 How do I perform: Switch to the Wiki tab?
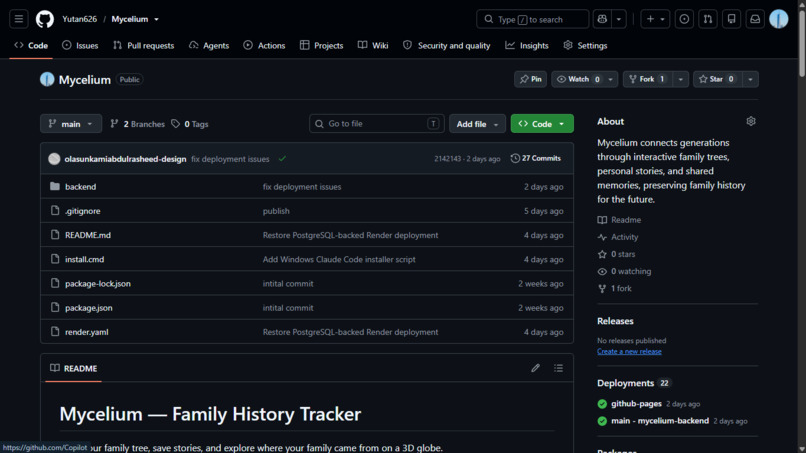[x=373, y=45]
